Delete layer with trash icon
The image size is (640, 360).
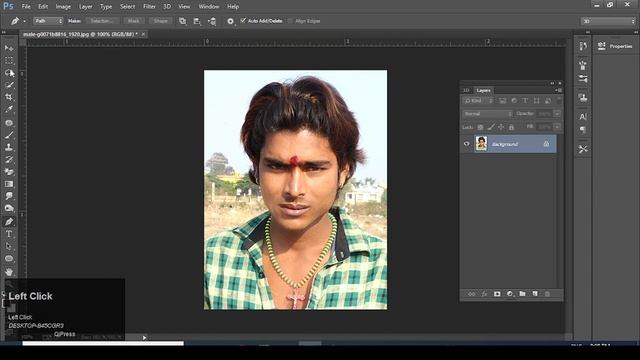pyautogui.click(x=547, y=294)
